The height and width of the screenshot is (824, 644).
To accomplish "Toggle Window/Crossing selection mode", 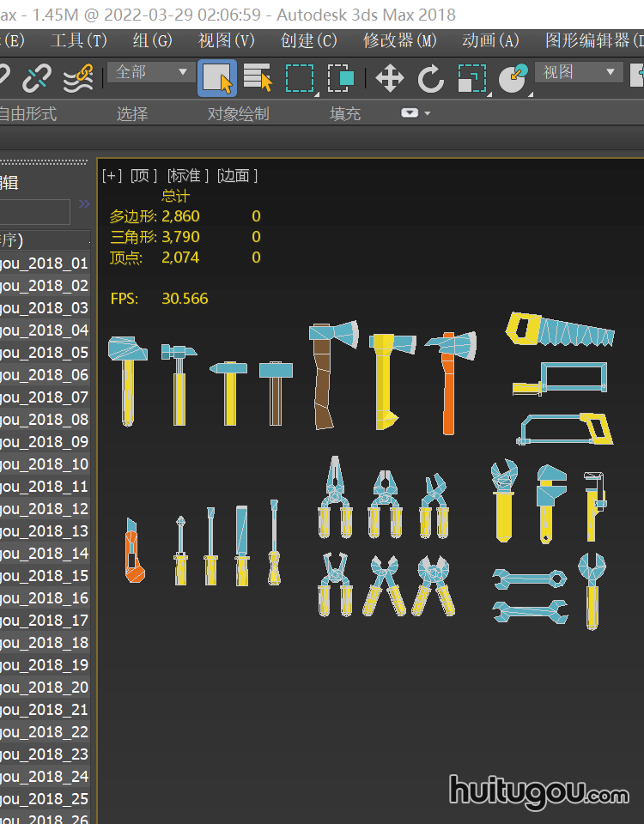I will [x=341, y=78].
